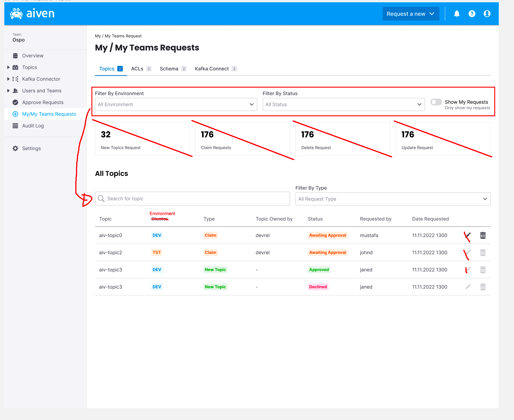The width and height of the screenshot is (514, 420).
Task: Open the All Request Type dropdown
Action: point(392,199)
